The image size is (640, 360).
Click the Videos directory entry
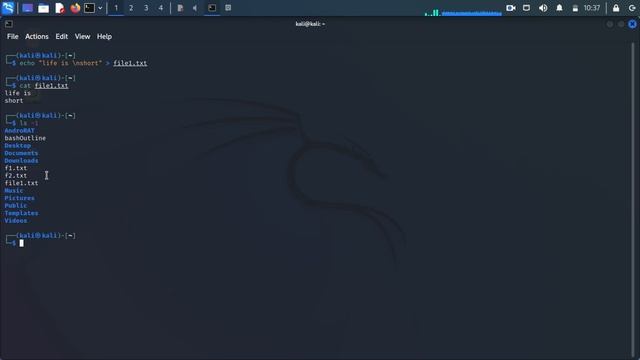click(x=16, y=220)
